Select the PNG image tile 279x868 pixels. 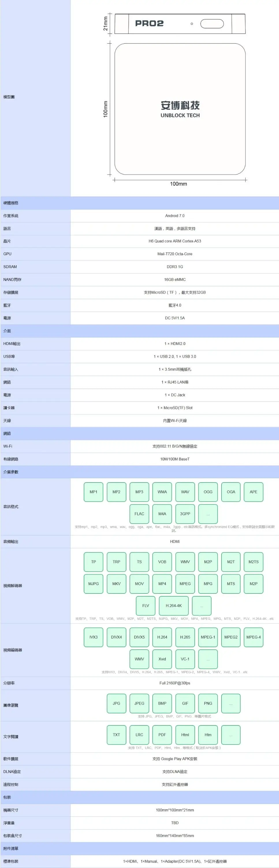pyautogui.click(x=208, y=703)
